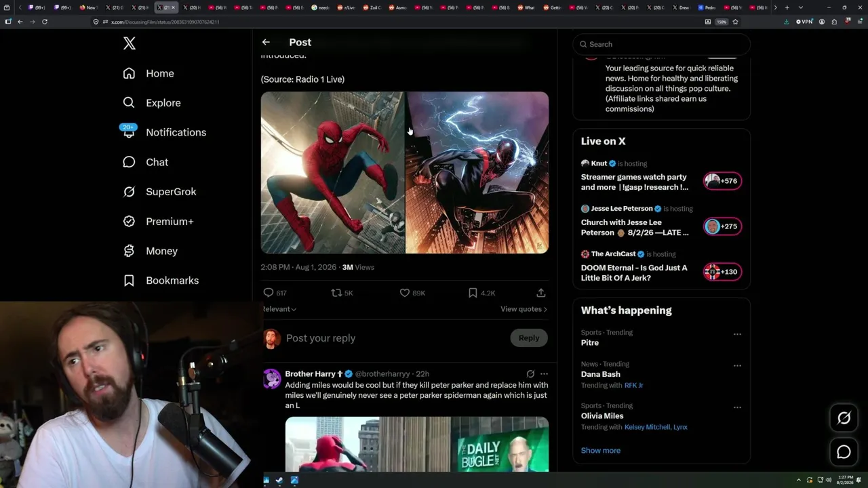868x488 pixels.
Task: Click the taskbar clock showing 1:27 PM
Action: click(845, 481)
